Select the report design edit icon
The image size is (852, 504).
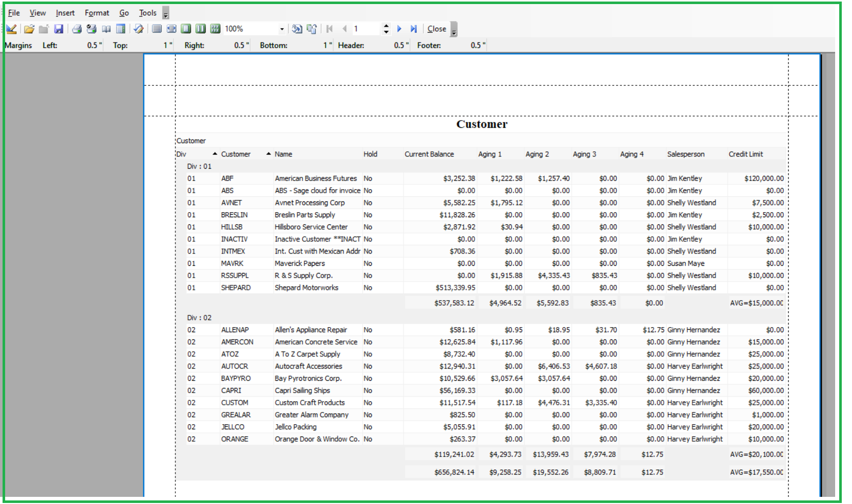coord(11,29)
